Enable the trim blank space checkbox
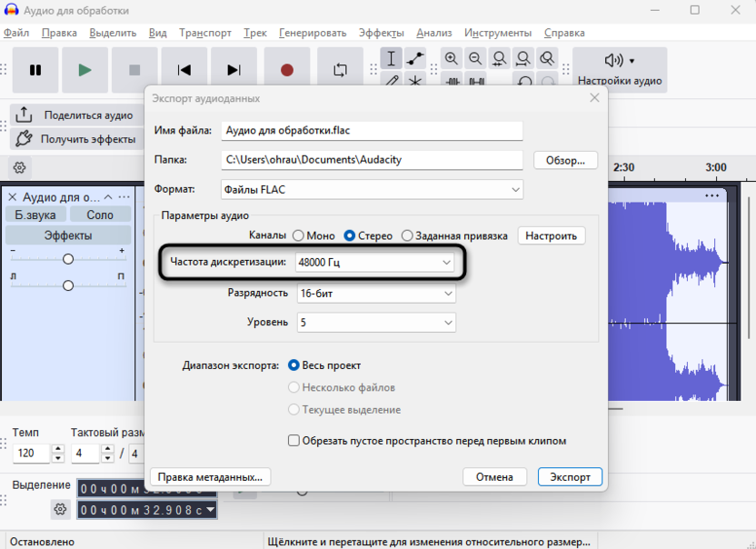The image size is (756, 549). click(293, 441)
